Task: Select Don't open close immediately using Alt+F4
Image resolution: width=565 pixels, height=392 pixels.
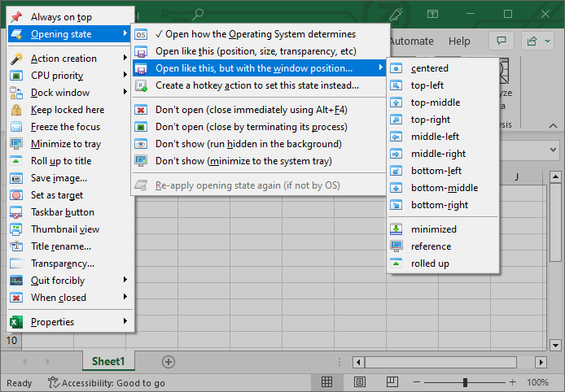Action: click(258, 110)
